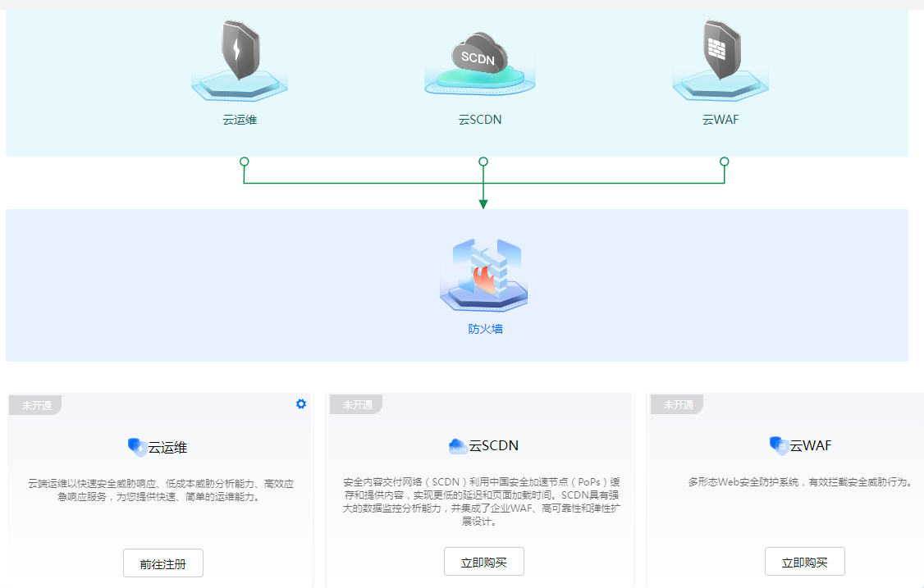The image size is (924, 588).
Task: Click small shield icon beside 云运维 card title
Action: 137,447
